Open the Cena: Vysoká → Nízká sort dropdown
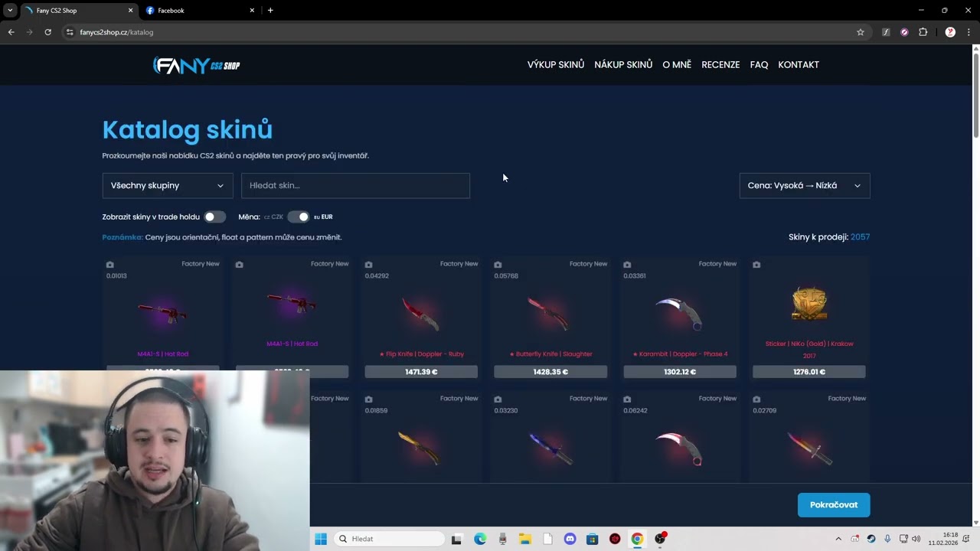 point(805,185)
